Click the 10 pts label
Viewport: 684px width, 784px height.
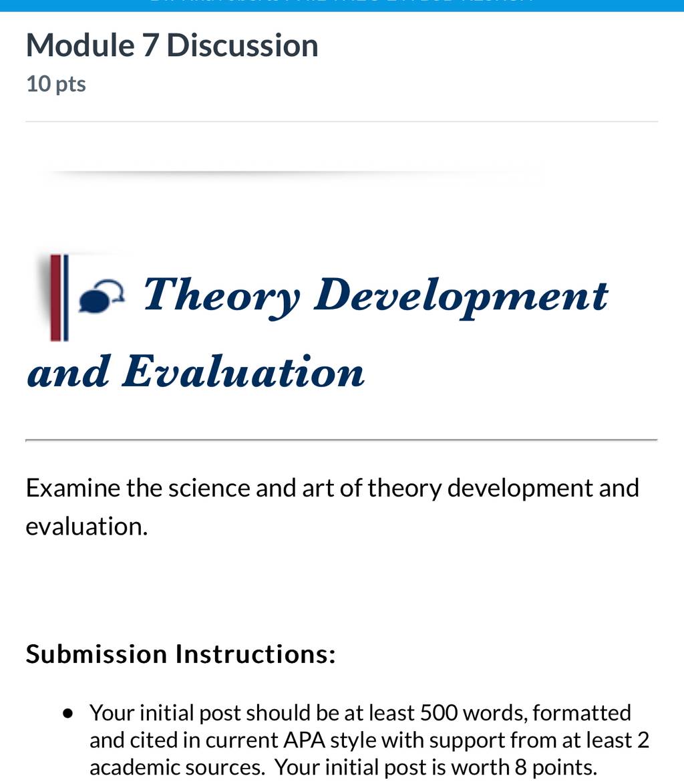coord(56,84)
